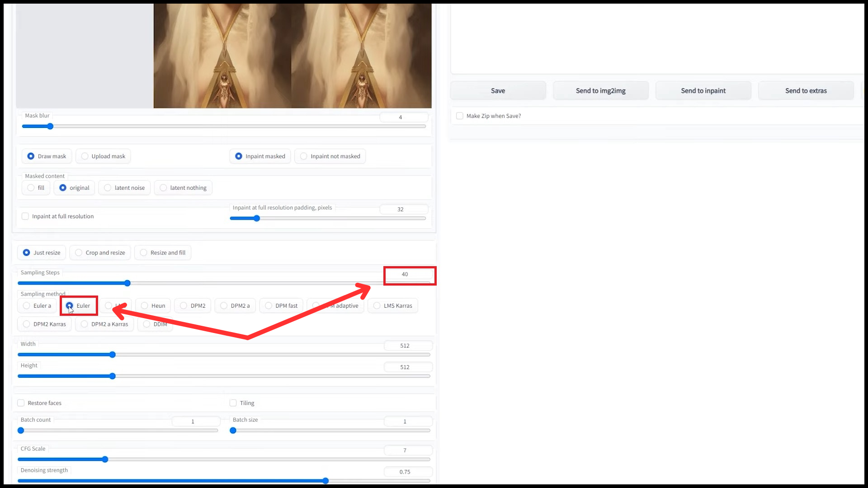Click the Send to extras button

pos(806,91)
